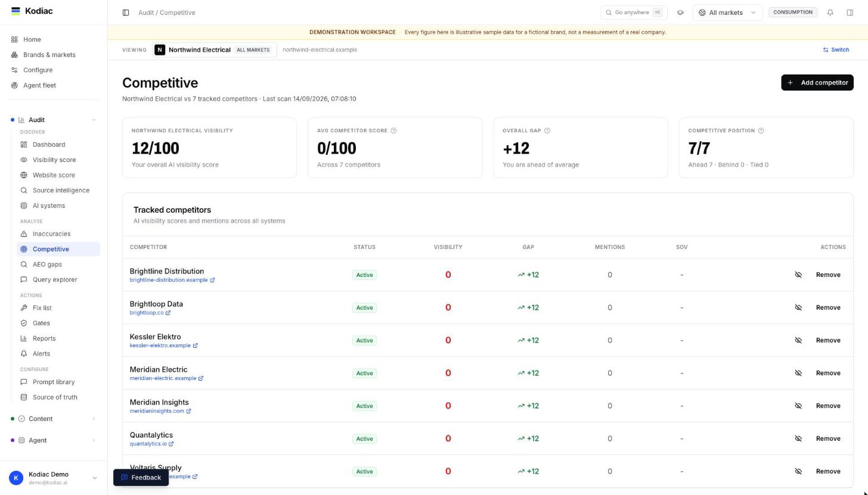Remove Brightline Distribution competitor

(828, 275)
